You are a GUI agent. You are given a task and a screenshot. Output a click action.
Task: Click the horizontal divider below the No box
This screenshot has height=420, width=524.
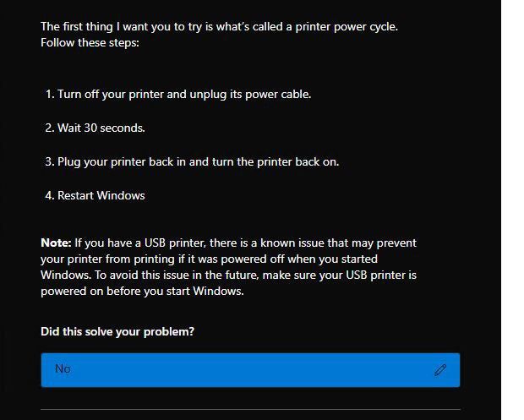coord(250,409)
